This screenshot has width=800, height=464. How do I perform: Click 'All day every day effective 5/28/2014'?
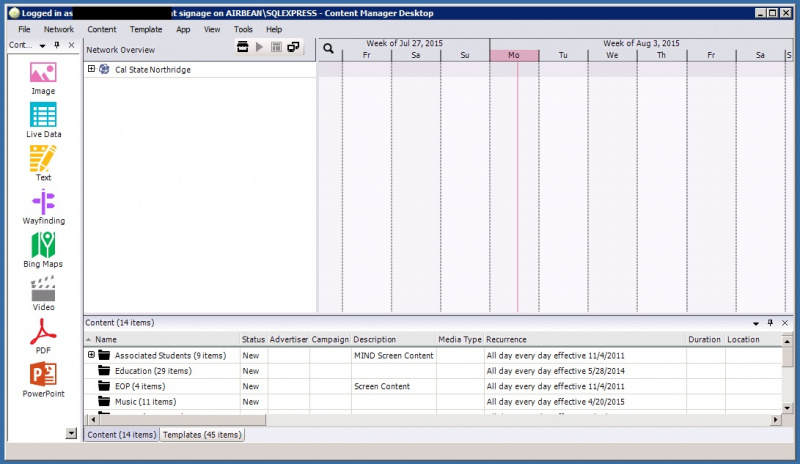click(555, 371)
